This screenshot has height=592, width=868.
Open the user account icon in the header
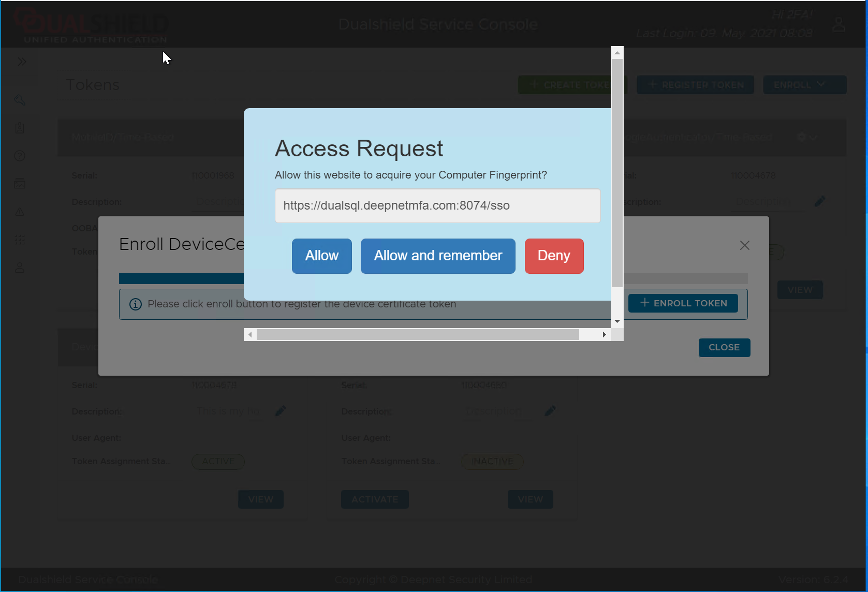click(x=838, y=24)
